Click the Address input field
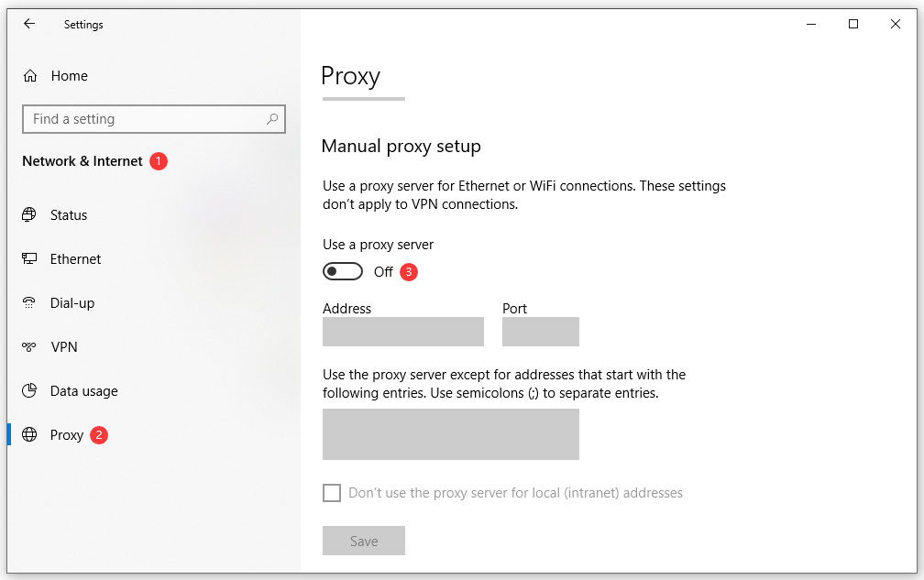Screen dimensions: 924x580 click(402, 331)
